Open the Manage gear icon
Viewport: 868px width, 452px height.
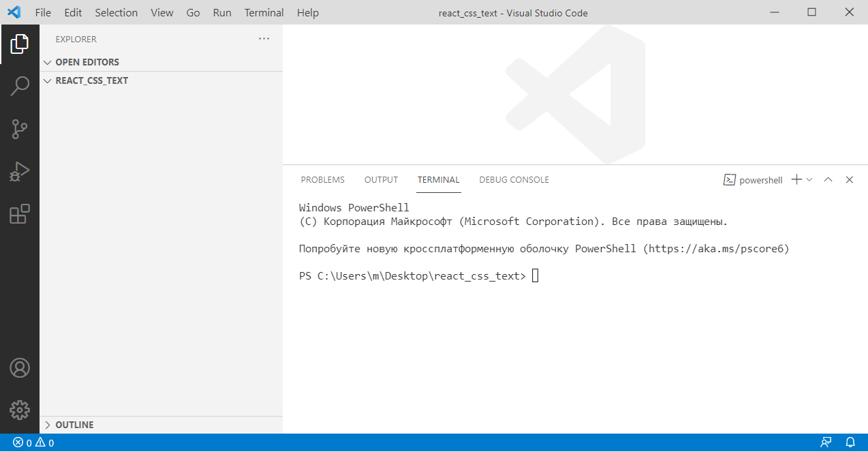[x=20, y=410]
